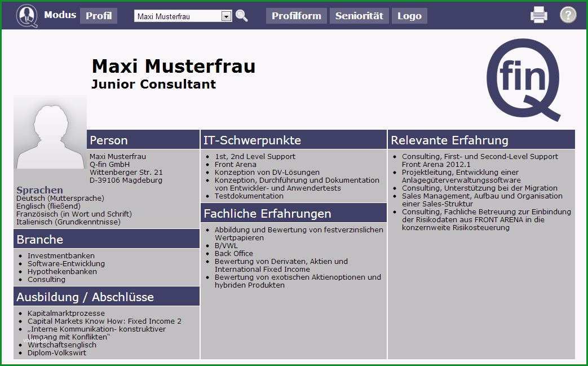Click the Back Office item
The width and height of the screenshot is (588, 366).
[x=233, y=254]
